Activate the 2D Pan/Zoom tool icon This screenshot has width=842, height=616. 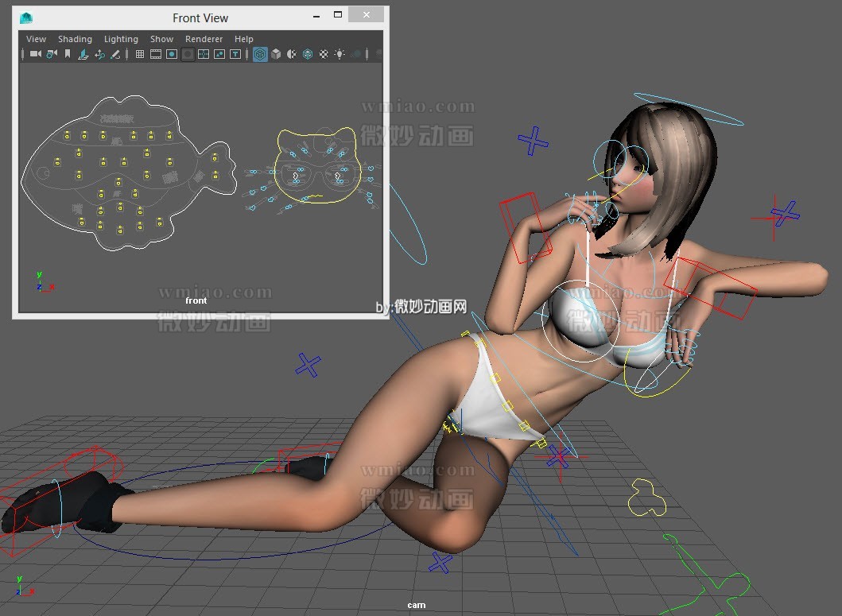(99, 54)
